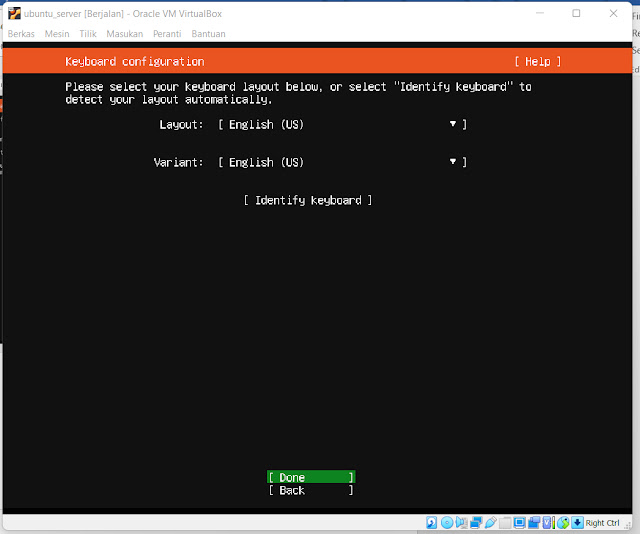Open the Masukan menu
The width and height of the screenshot is (640, 534).
coord(124,34)
